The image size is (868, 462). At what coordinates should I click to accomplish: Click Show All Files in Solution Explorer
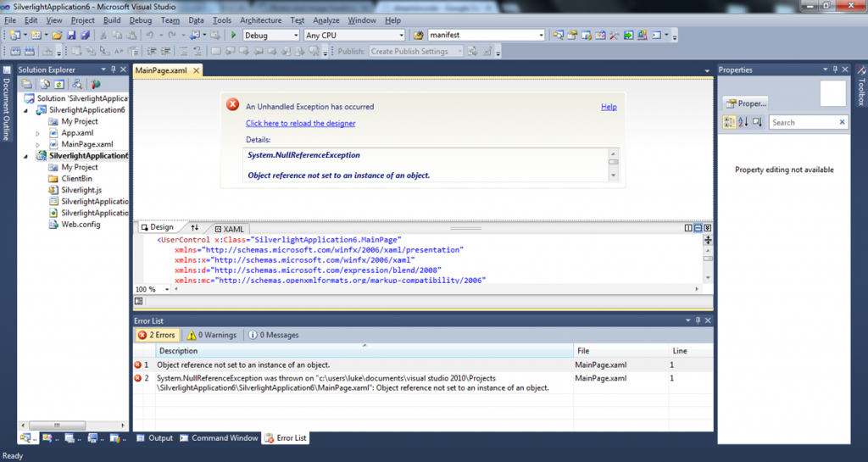tap(45, 84)
